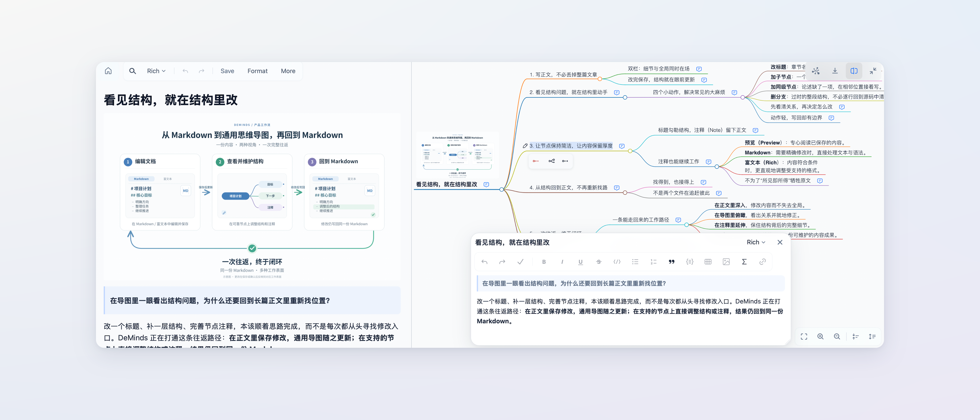Collapse the 一条能走回来的工作路径 branch circle
Viewport: 980px width, 420px height.
(x=687, y=225)
